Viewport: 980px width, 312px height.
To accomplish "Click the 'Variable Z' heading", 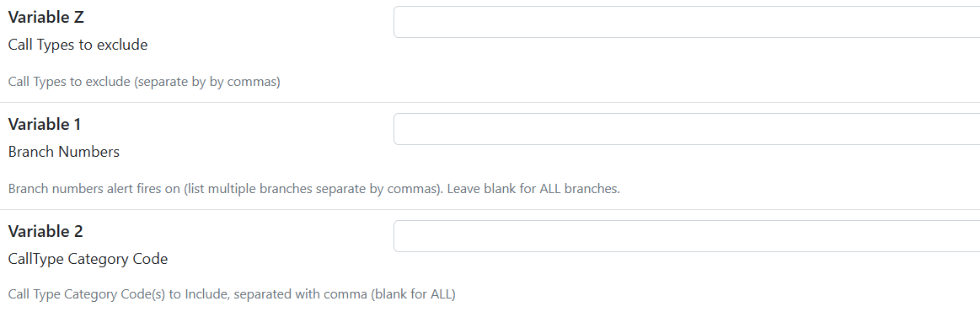I will (46, 18).
